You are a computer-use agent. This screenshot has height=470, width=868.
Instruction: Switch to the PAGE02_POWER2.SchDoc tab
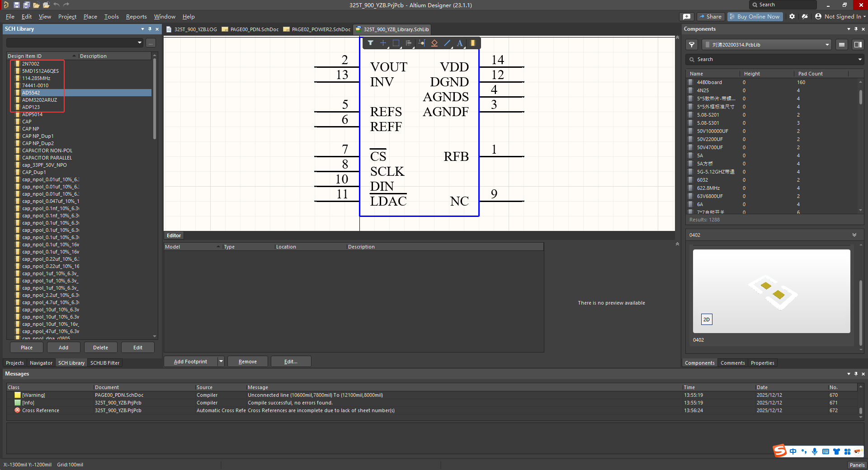click(x=317, y=29)
